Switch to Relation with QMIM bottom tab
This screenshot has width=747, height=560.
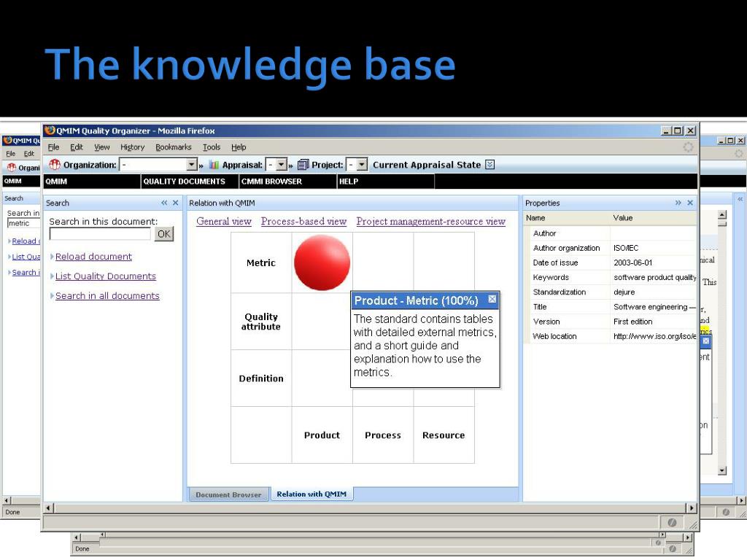[311, 494]
